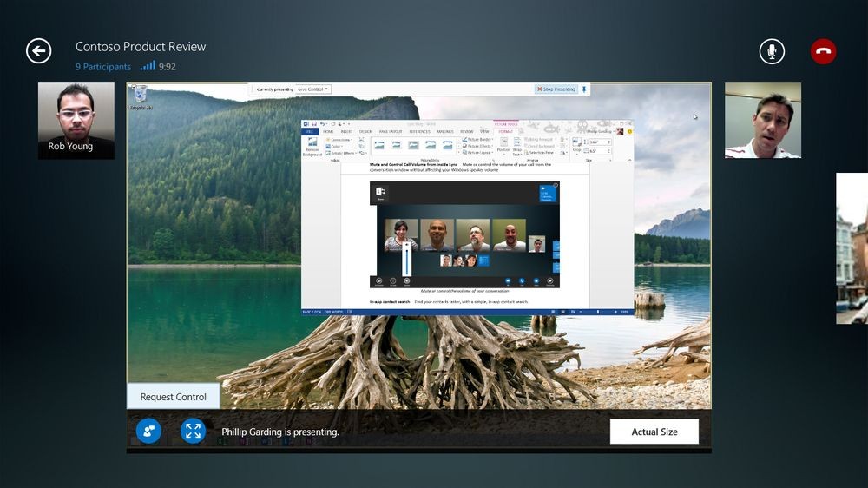The image size is (868, 488).
Task: Hang up the call with red phone
Action: click(x=823, y=51)
